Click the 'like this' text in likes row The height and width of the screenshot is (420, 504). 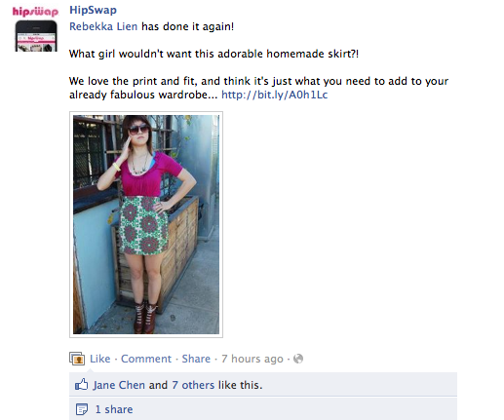coord(240,385)
